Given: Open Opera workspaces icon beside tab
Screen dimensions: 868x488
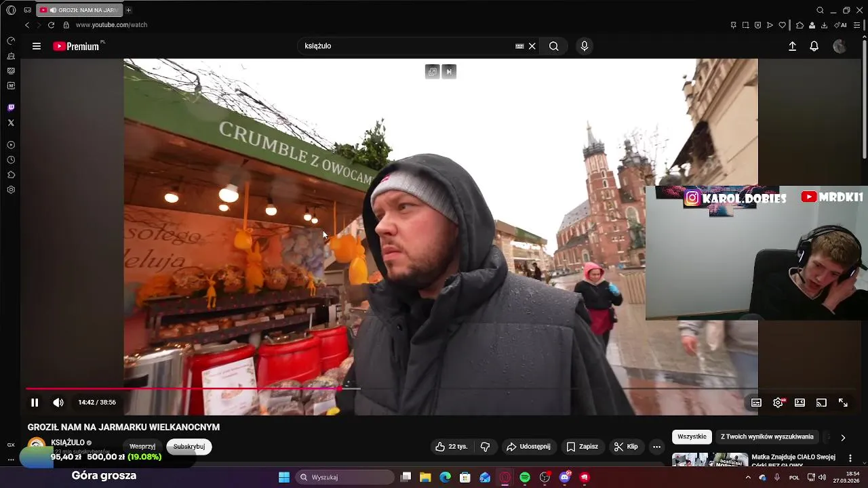Looking at the screenshot, I should 27,10.
